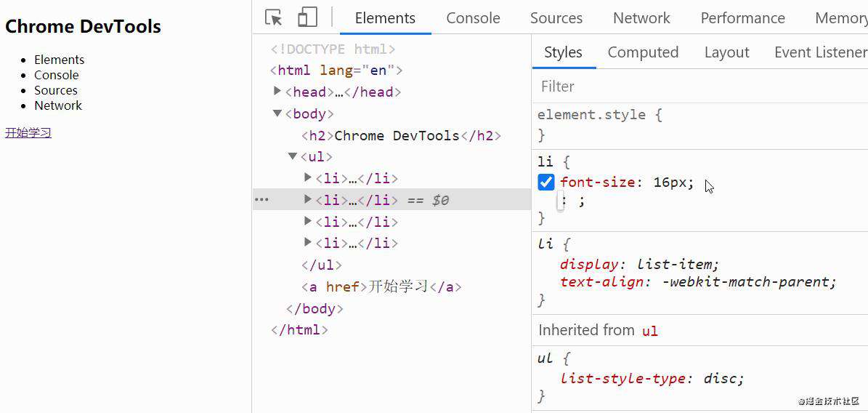Click the Console list item on page
The height and width of the screenshot is (413, 868).
point(57,75)
